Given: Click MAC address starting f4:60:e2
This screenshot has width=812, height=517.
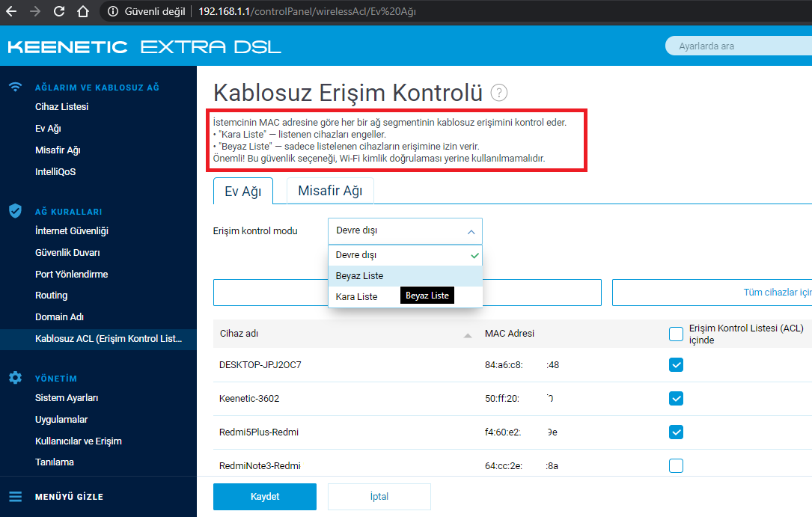Looking at the screenshot, I should tap(521, 432).
